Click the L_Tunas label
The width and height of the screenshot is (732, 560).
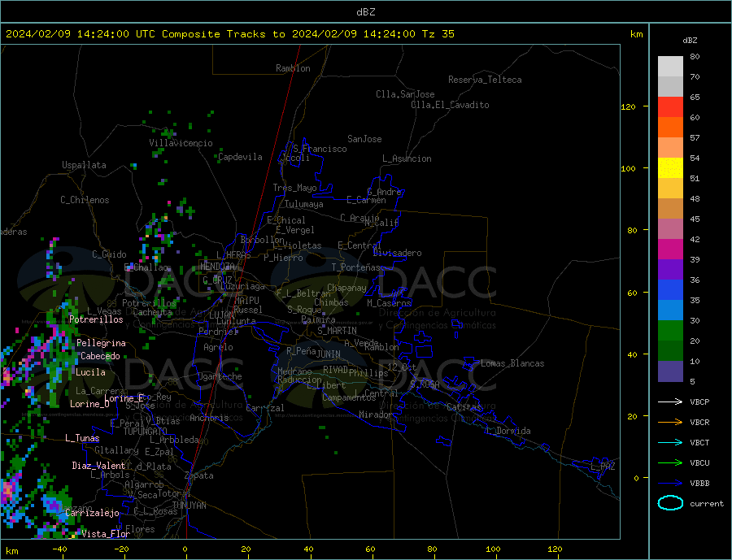[82, 438]
